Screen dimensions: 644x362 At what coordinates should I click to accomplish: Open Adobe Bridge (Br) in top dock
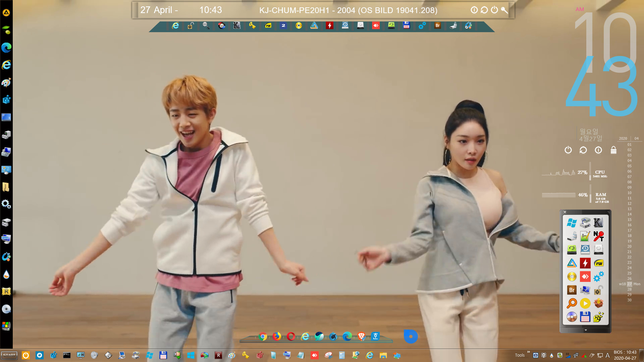(x=437, y=25)
